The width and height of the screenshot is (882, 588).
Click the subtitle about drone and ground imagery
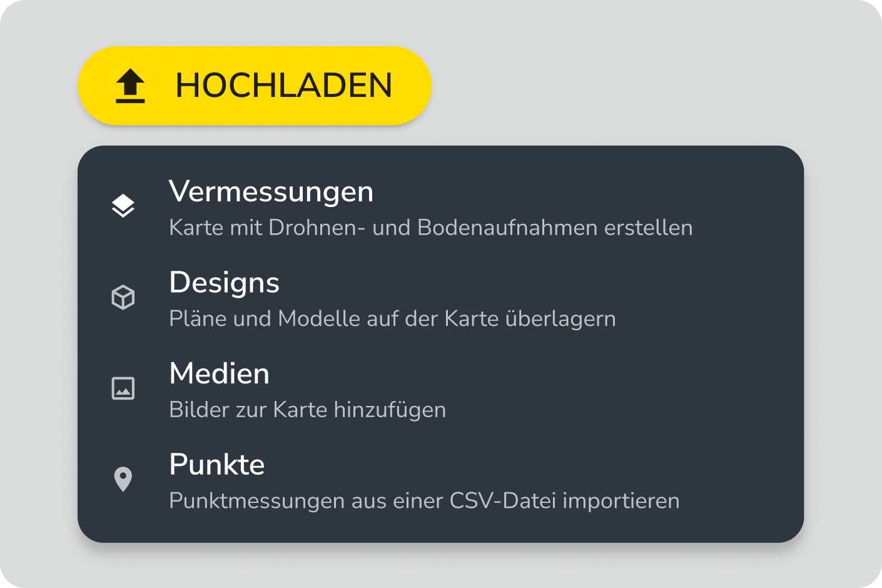pos(430,228)
